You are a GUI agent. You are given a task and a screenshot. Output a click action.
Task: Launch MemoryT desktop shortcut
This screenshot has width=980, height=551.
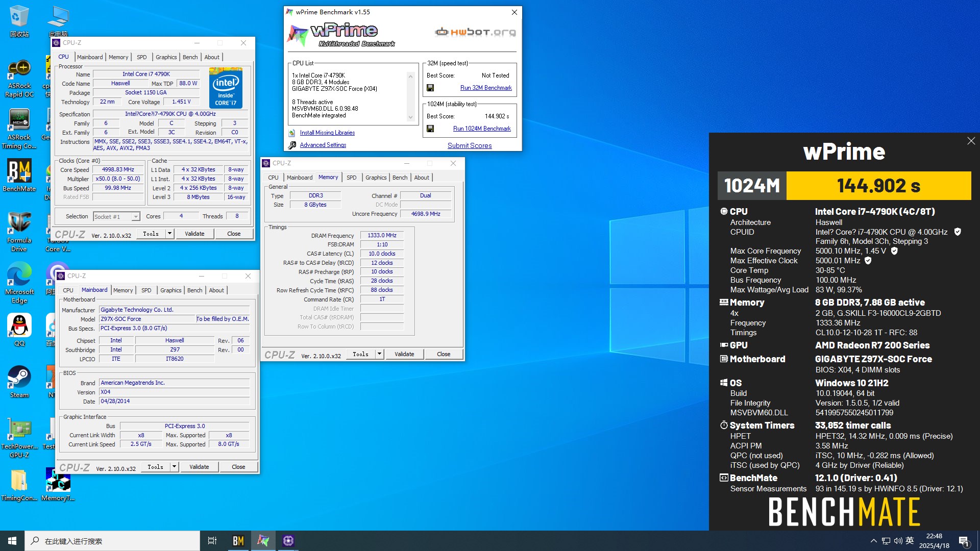[58, 485]
